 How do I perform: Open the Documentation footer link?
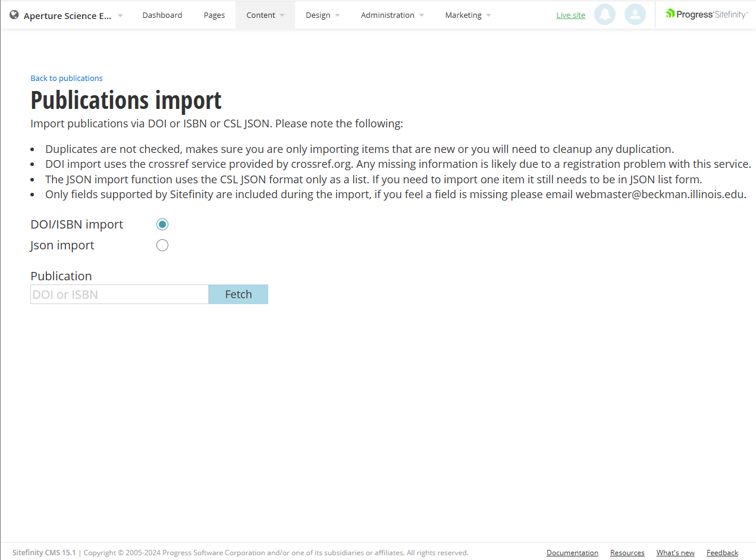coord(572,552)
